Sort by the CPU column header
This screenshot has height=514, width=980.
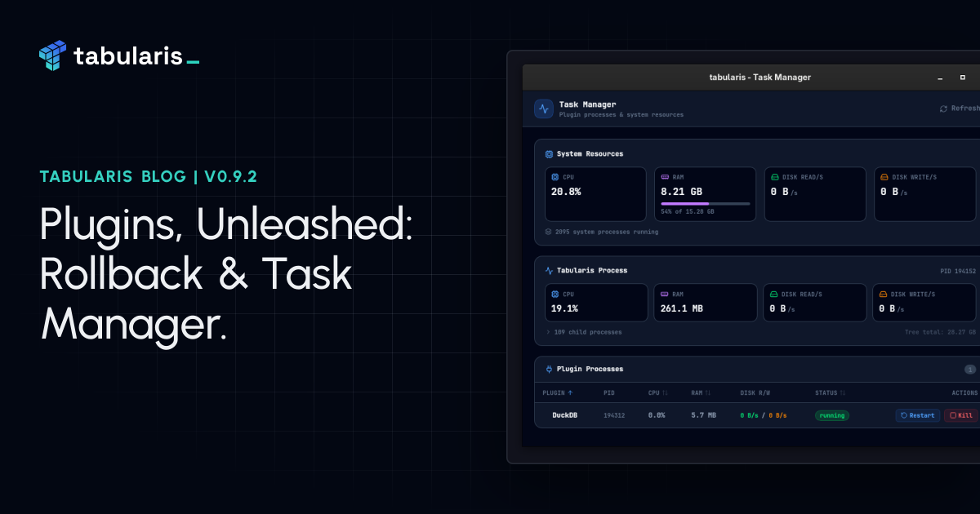pyautogui.click(x=658, y=393)
